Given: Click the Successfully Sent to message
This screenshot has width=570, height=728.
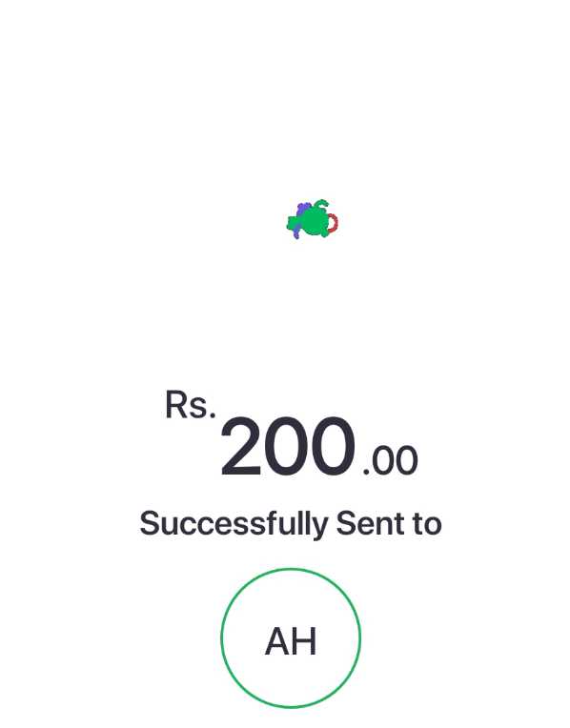Looking at the screenshot, I should 291,524.
